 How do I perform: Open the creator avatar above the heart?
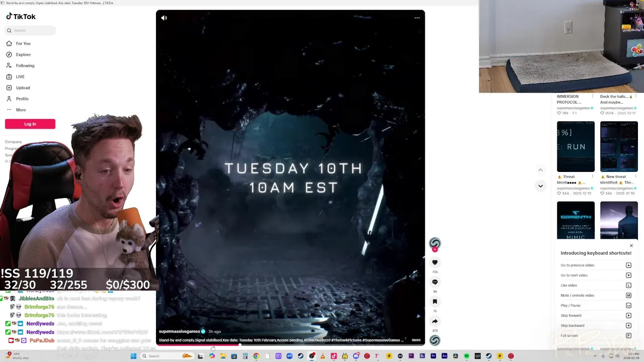coord(435,243)
